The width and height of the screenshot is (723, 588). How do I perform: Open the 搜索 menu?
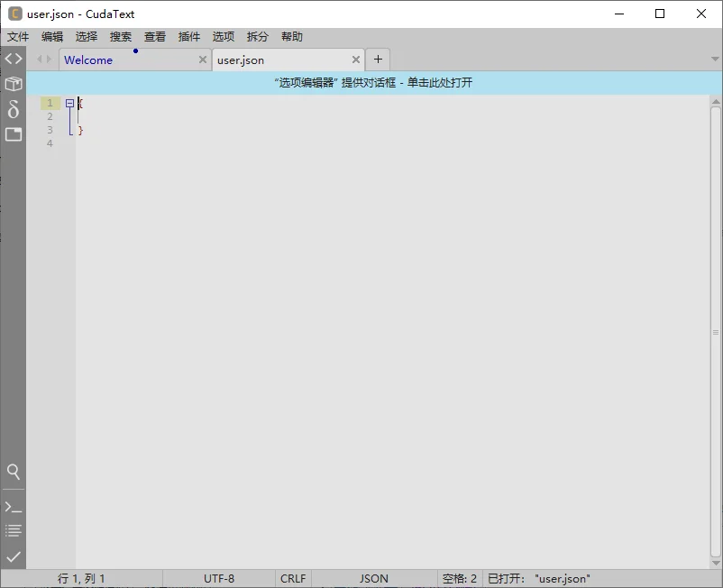[x=121, y=37]
